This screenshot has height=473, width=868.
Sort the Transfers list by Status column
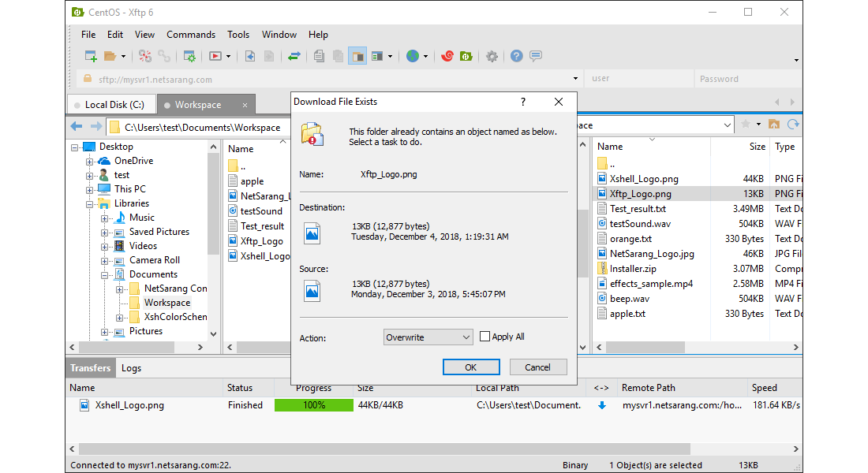tap(247, 388)
